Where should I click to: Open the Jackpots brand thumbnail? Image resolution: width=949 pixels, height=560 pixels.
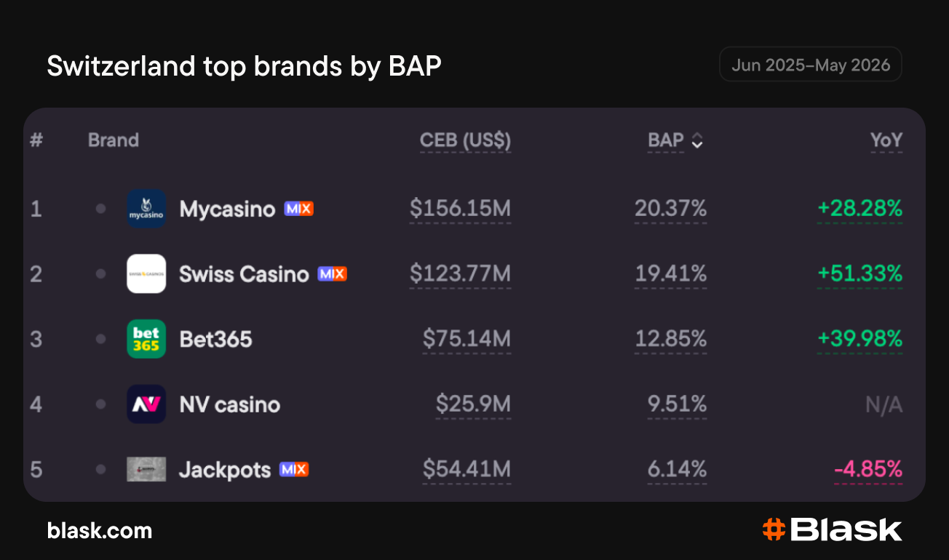click(146, 469)
